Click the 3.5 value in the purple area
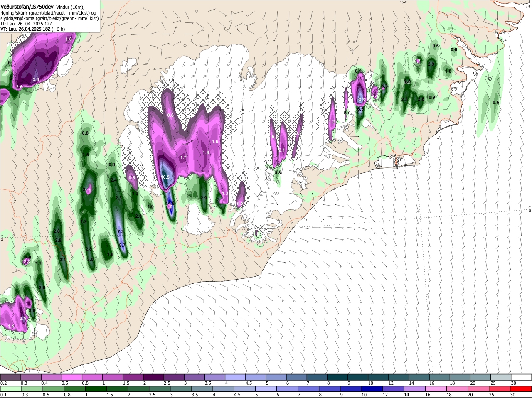 click(x=23, y=319)
